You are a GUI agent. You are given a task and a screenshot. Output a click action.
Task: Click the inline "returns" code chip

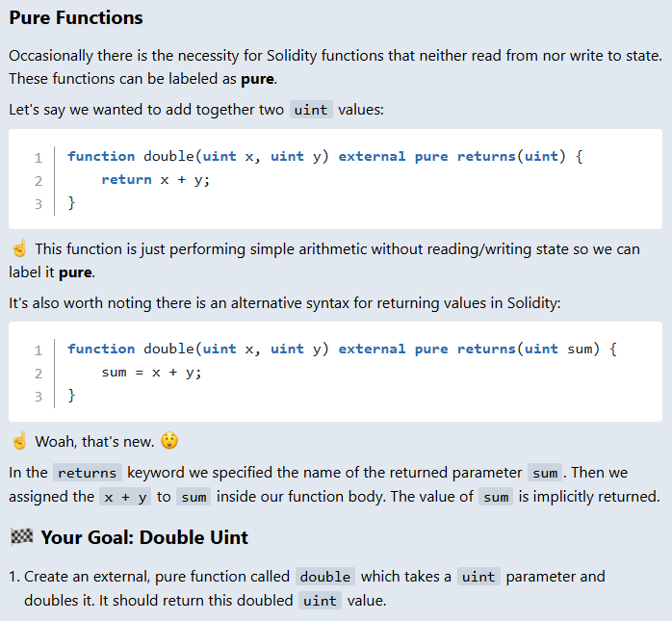[87, 473]
